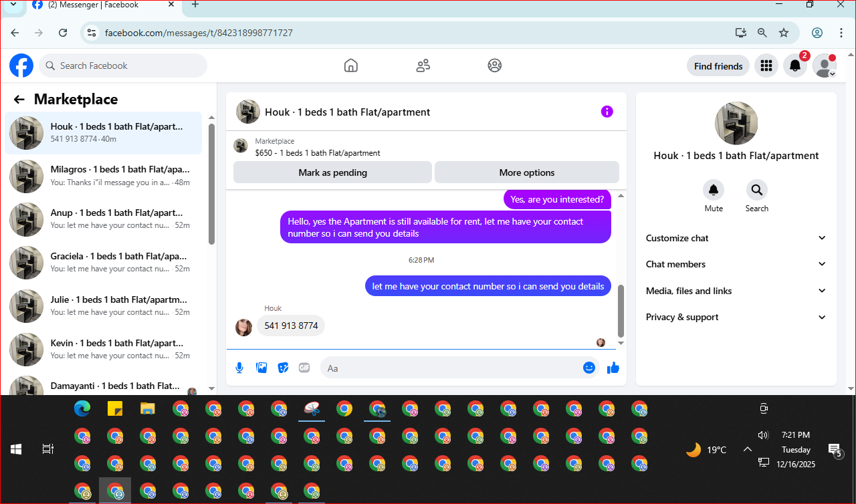The height and width of the screenshot is (504, 856).
Task: Open the Houk conversation in the list
Action: pyautogui.click(x=104, y=132)
